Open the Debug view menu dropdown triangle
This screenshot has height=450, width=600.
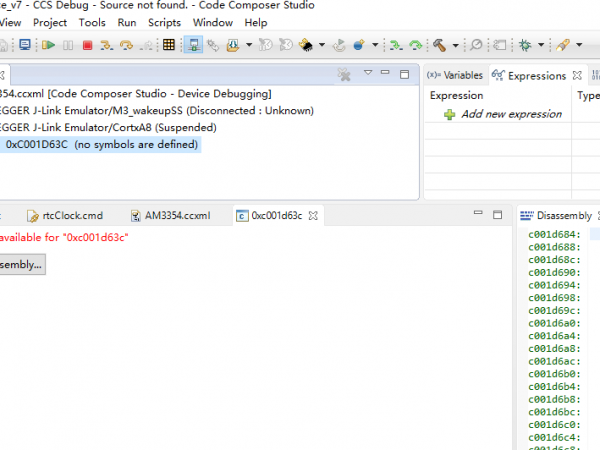(368, 73)
